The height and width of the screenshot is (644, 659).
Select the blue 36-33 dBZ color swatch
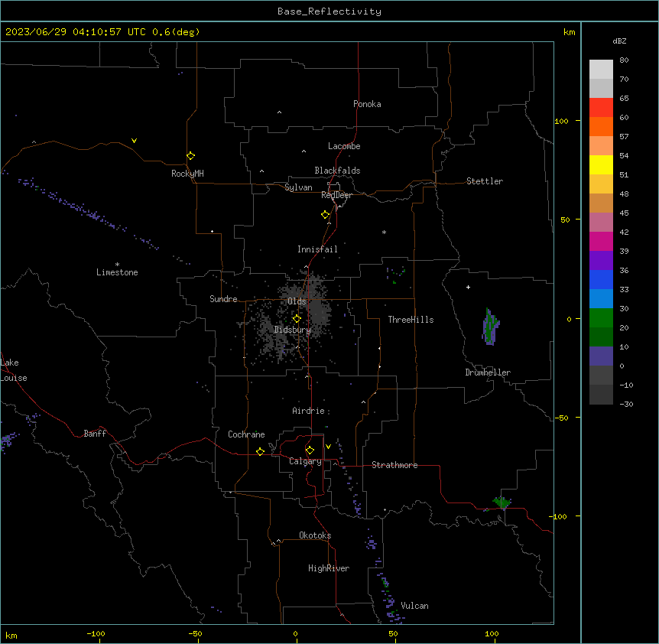point(601,279)
